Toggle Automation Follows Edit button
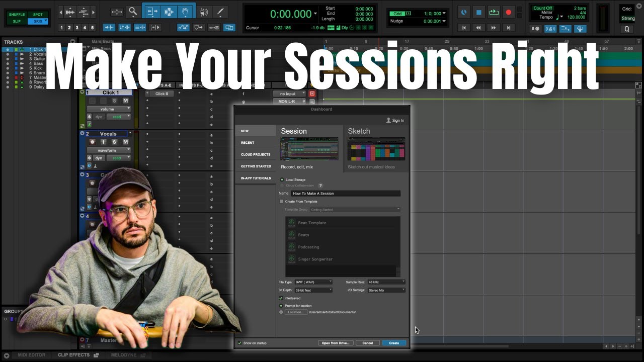This screenshot has height=362, width=644. coord(184,27)
